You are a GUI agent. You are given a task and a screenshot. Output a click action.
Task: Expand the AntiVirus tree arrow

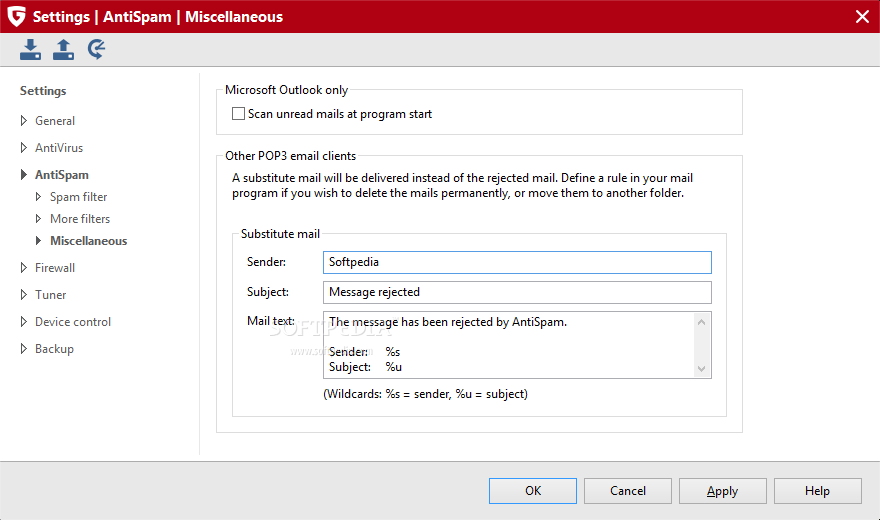(24, 148)
